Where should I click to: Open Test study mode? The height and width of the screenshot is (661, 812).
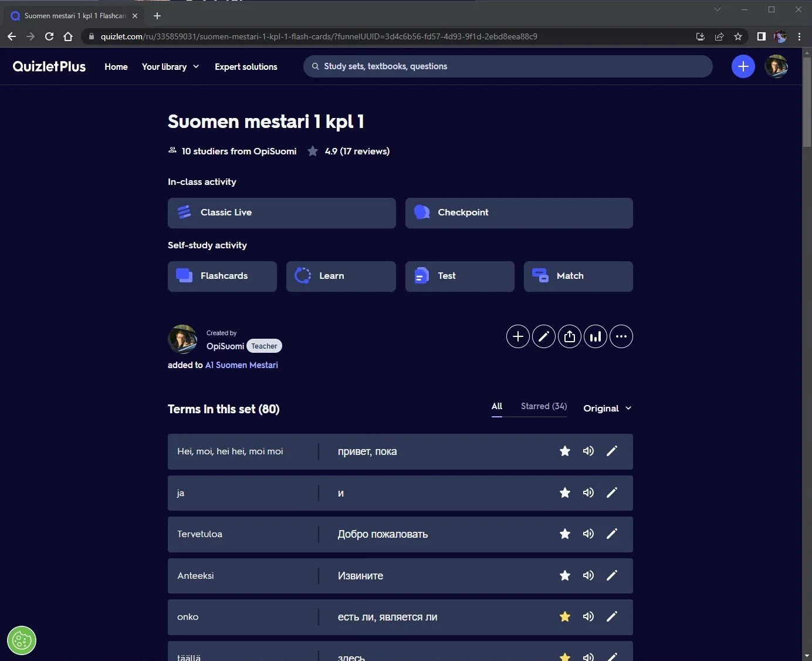[x=459, y=276]
